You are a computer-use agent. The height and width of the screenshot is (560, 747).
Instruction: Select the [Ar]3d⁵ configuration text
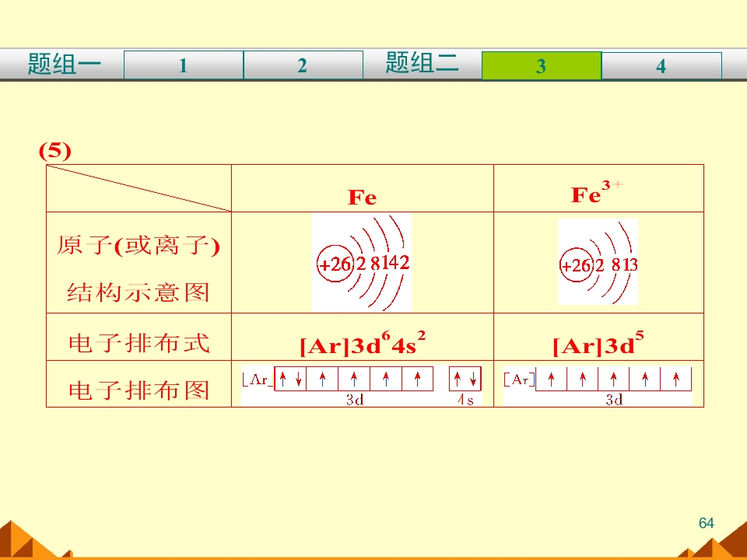[598, 344]
